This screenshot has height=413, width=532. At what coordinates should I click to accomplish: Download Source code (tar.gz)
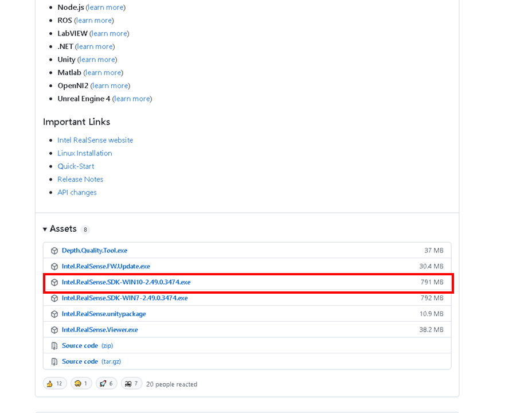pos(91,361)
